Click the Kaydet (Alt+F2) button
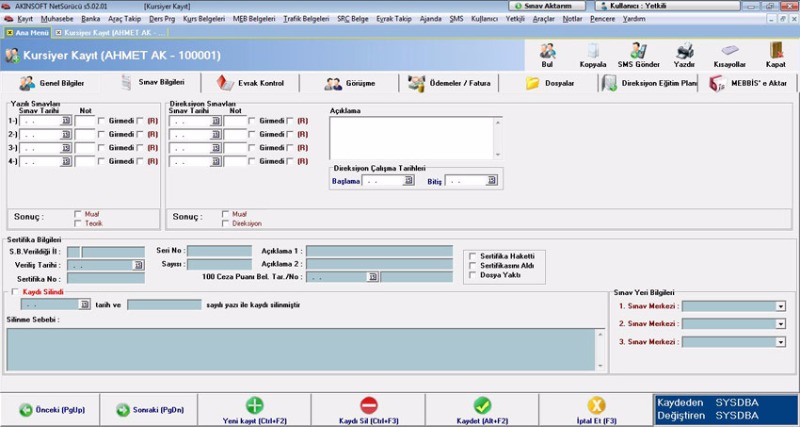800x427 pixels. click(x=483, y=409)
